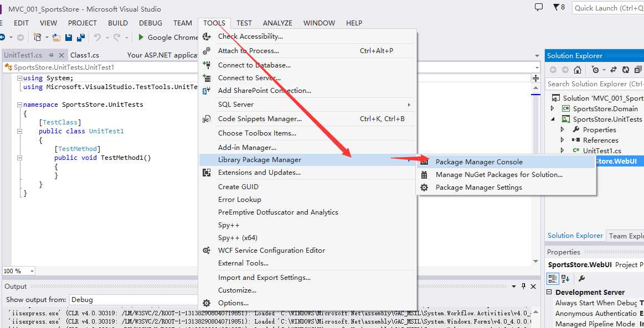Choose Attach to Process menu item
644x328 pixels.
(x=308, y=51)
